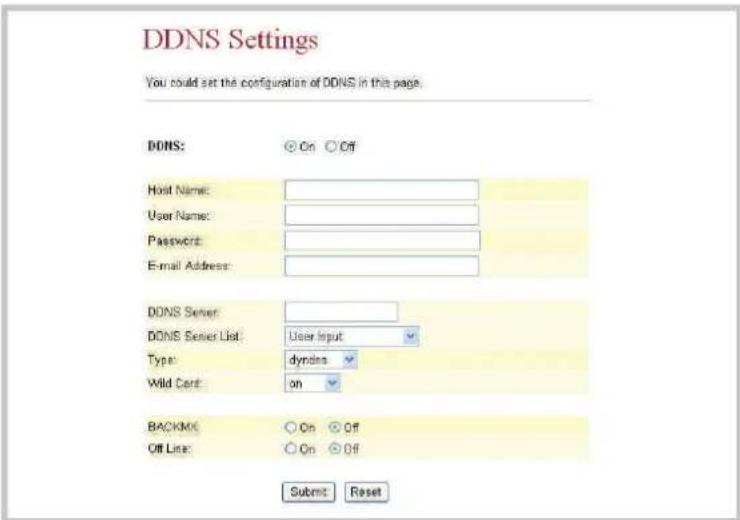Open the DDNS Server List dropdown
740x520 pixels.
pos(352,336)
